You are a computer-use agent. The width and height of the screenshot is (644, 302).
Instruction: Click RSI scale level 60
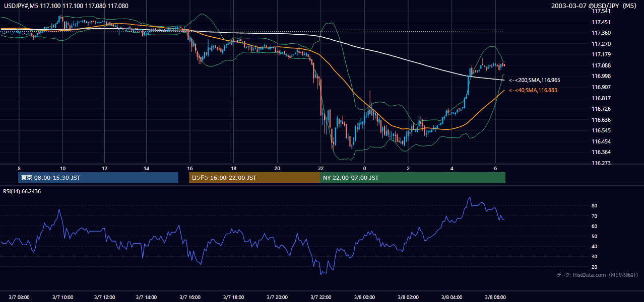click(595, 226)
